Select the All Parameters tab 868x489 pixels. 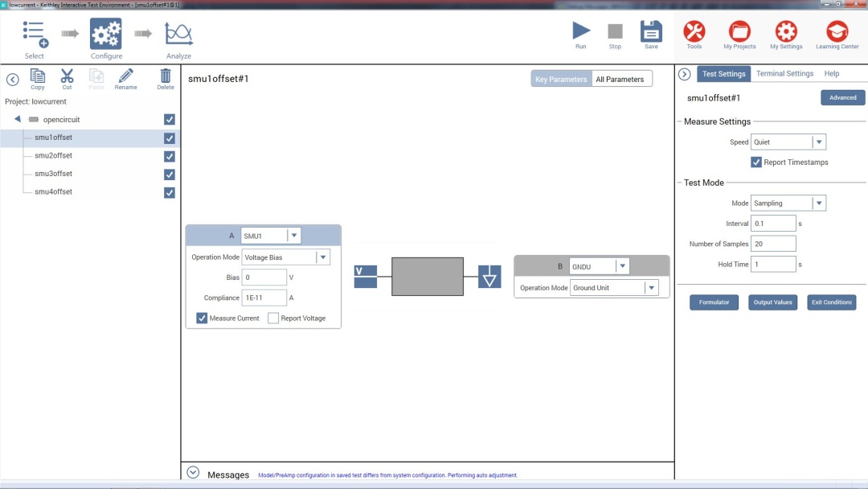point(620,79)
